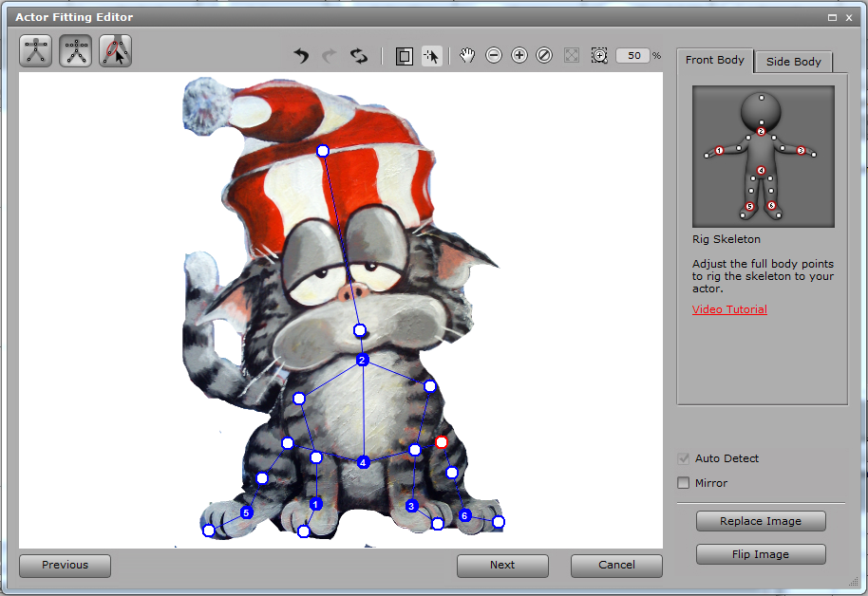Select the neck point on the cat's chin
The width and height of the screenshot is (868, 596).
[x=360, y=330]
